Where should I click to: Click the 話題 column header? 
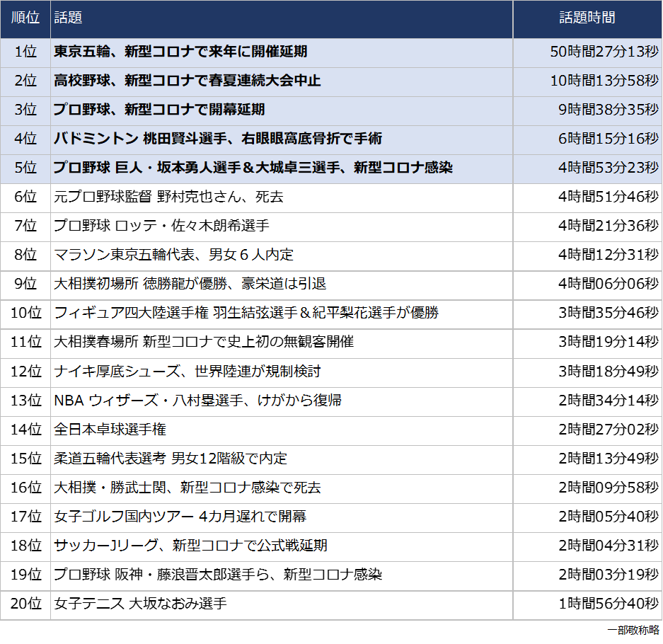68,19
